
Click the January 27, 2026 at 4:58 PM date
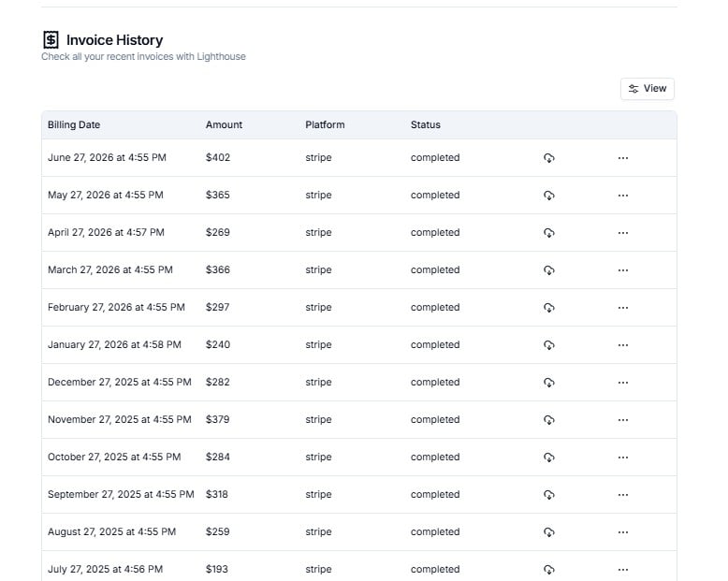(x=114, y=345)
